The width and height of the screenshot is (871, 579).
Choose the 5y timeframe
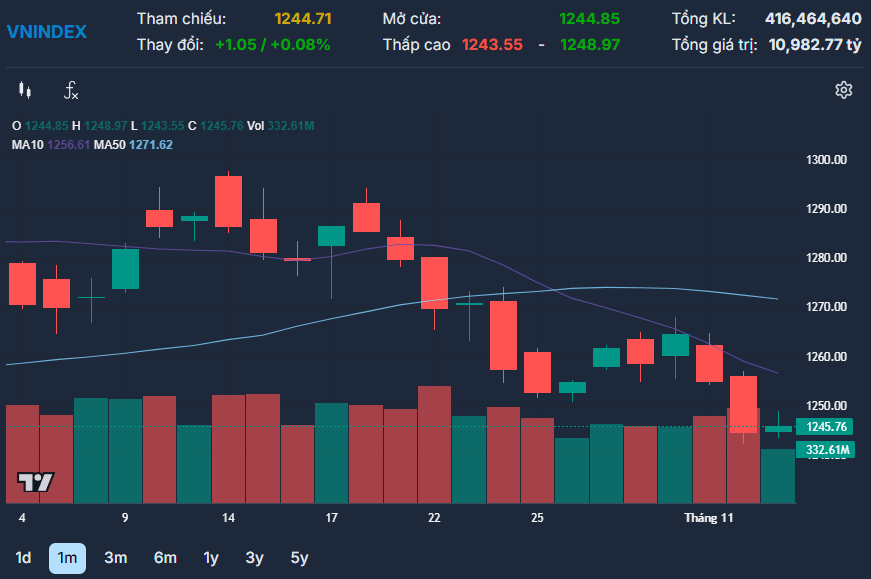click(299, 558)
